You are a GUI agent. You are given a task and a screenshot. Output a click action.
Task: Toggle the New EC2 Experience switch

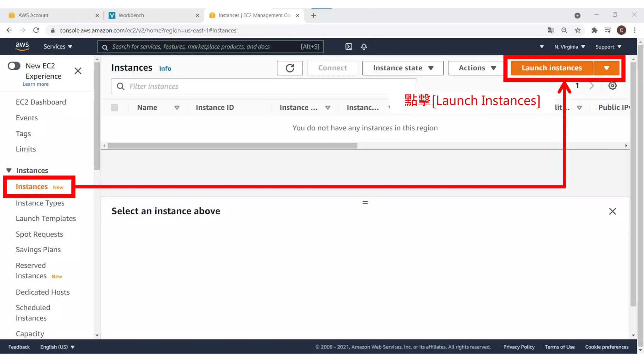14,66
